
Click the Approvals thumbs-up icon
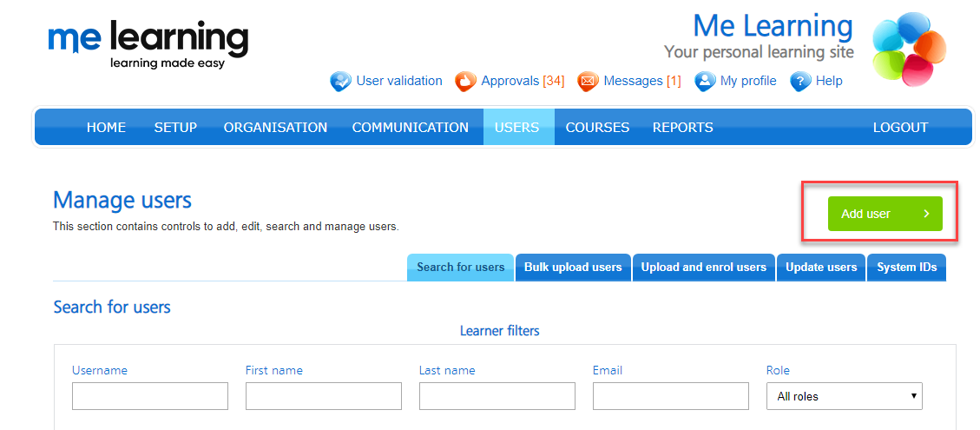click(465, 82)
